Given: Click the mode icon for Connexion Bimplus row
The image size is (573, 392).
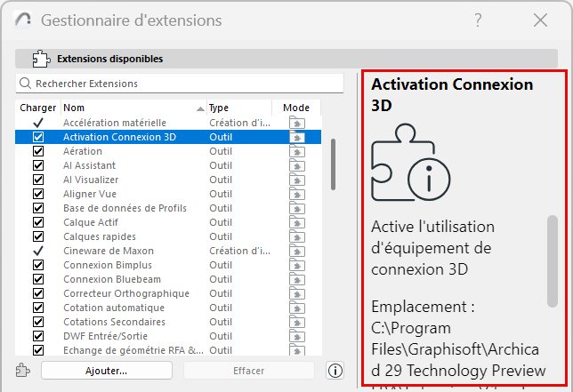Looking at the screenshot, I should (296, 265).
